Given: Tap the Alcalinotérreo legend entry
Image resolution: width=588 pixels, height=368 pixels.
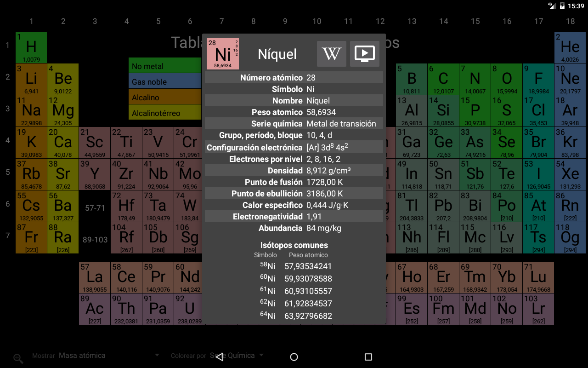Looking at the screenshot, I should tap(165, 113).
